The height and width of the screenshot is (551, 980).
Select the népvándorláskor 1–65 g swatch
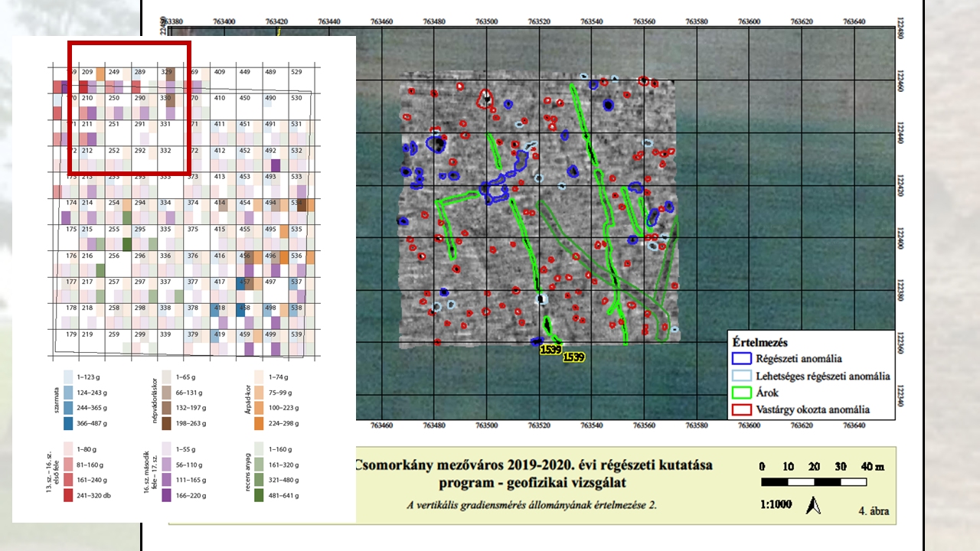click(165, 377)
